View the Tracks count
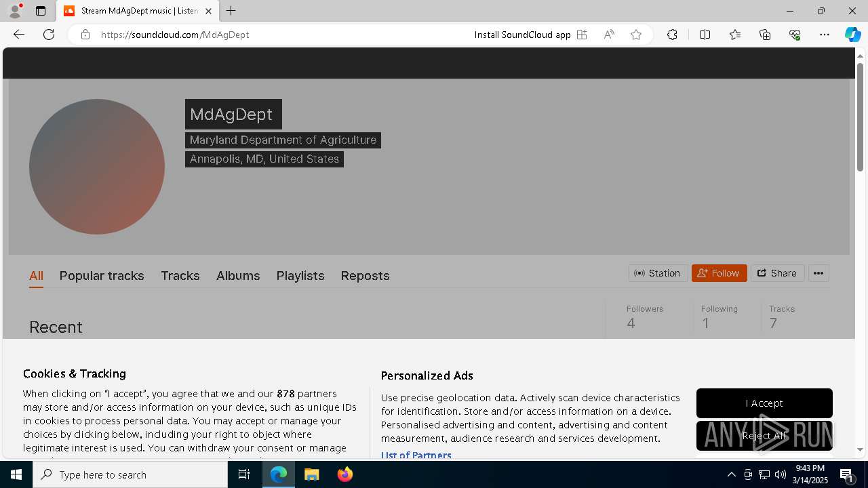 782,317
